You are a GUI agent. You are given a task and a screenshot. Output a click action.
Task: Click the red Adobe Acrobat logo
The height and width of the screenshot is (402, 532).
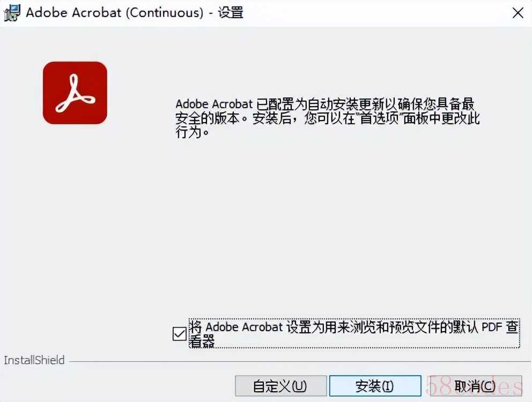(75, 93)
